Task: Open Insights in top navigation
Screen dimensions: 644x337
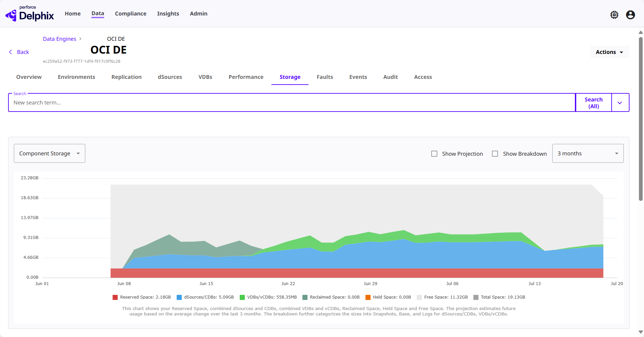Action: tap(168, 13)
